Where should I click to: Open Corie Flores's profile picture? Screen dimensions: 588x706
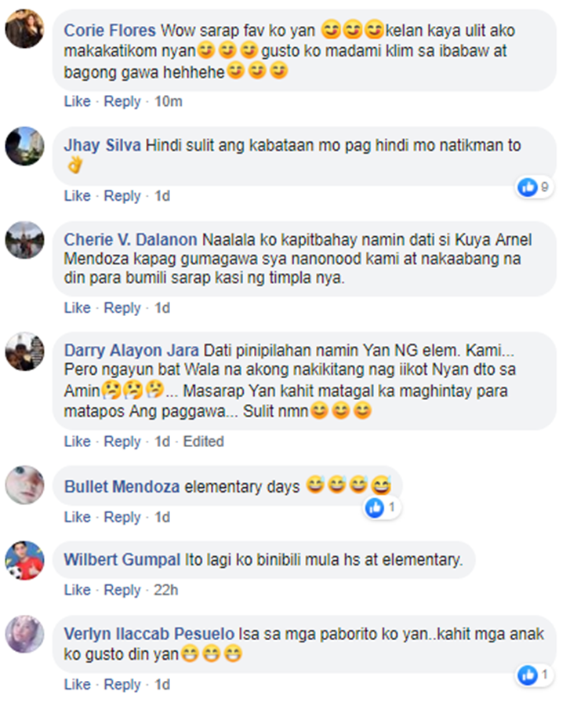25,29
